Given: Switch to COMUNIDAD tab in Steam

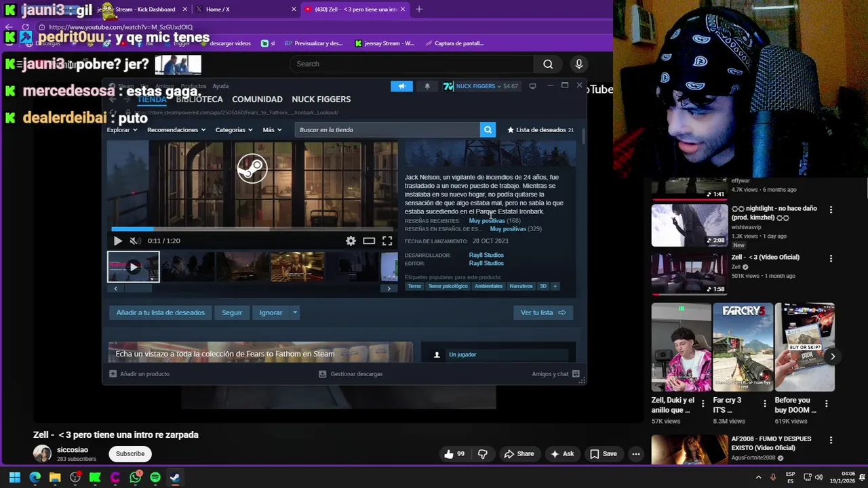Looking at the screenshot, I should click(x=257, y=99).
